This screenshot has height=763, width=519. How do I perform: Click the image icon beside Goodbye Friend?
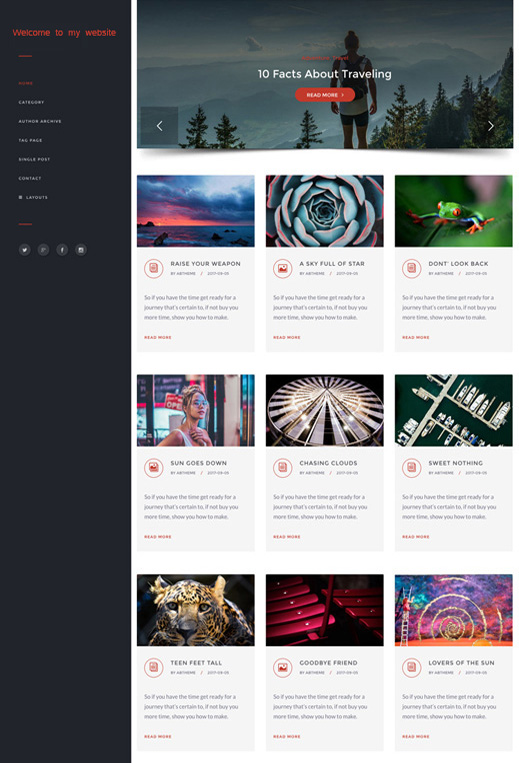click(283, 668)
